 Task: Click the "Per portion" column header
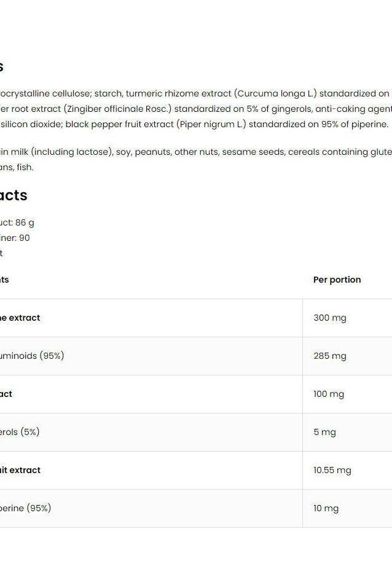pyautogui.click(x=337, y=280)
